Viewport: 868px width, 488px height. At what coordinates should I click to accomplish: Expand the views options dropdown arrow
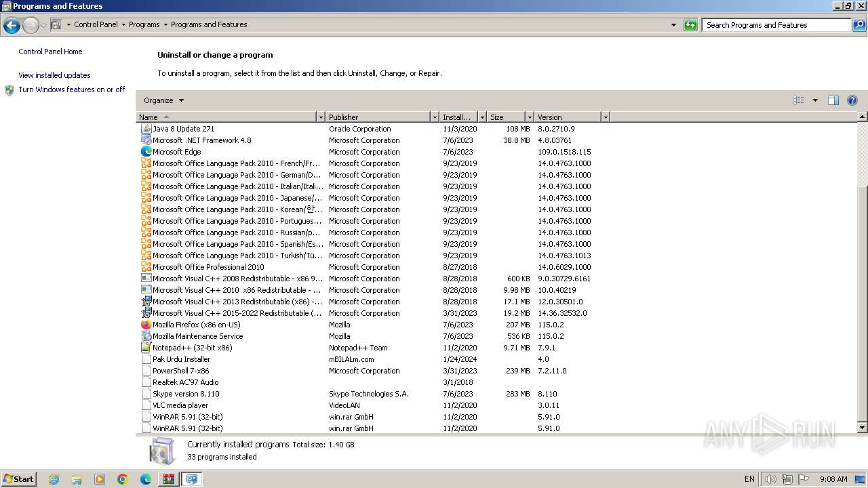coord(815,100)
